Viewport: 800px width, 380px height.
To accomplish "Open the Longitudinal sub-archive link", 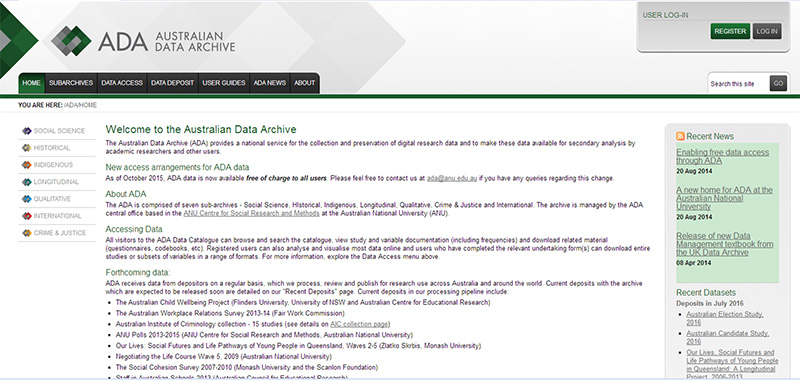I will (x=56, y=182).
